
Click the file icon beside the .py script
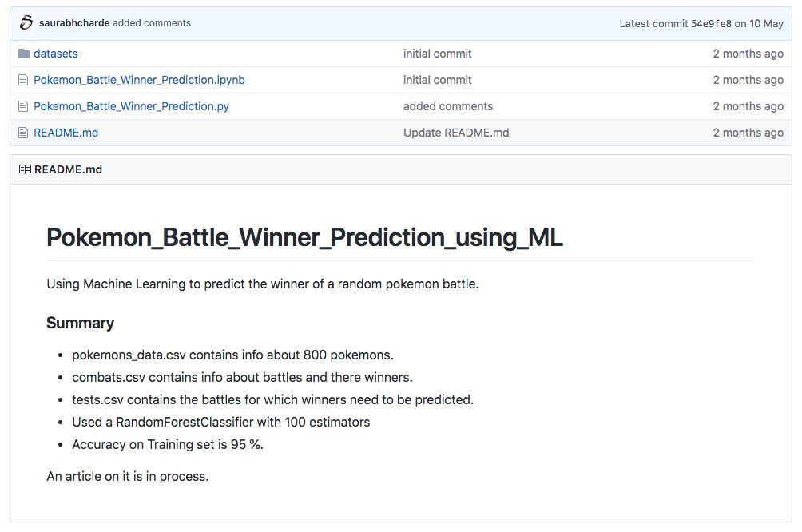(23, 106)
